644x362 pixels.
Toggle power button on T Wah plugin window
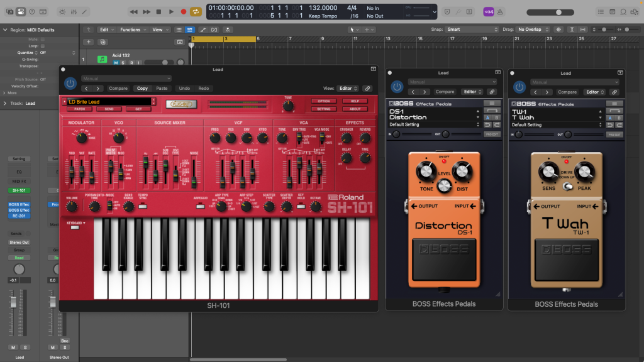(x=519, y=87)
